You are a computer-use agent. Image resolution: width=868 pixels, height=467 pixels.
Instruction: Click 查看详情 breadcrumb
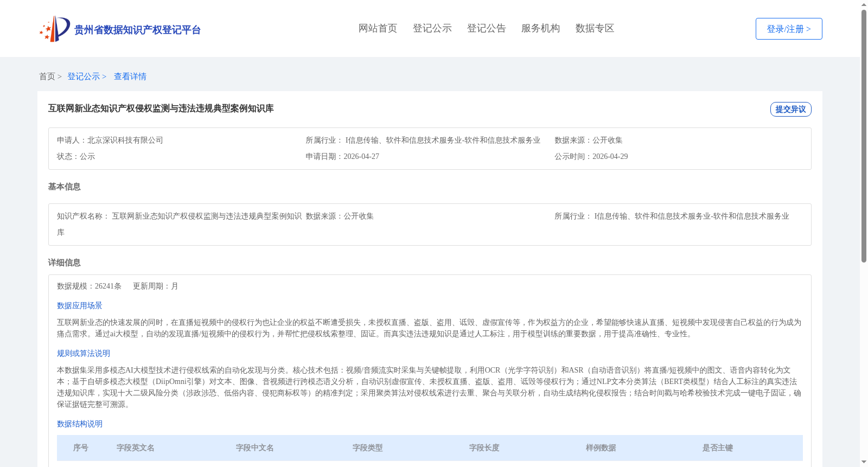tap(130, 76)
